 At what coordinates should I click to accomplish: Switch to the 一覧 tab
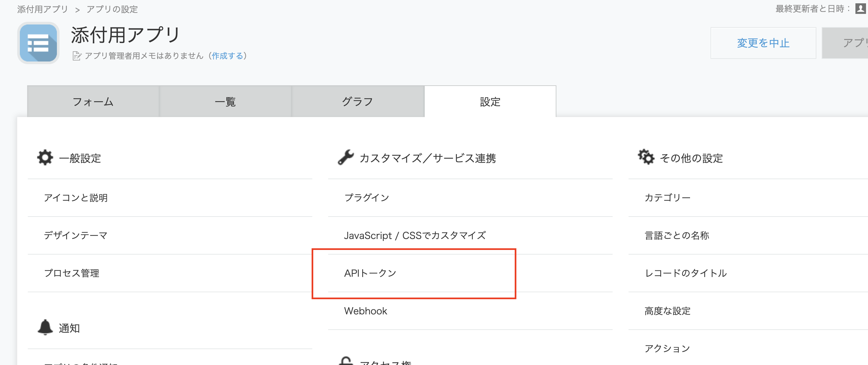pyautogui.click(x=225, y=101)
